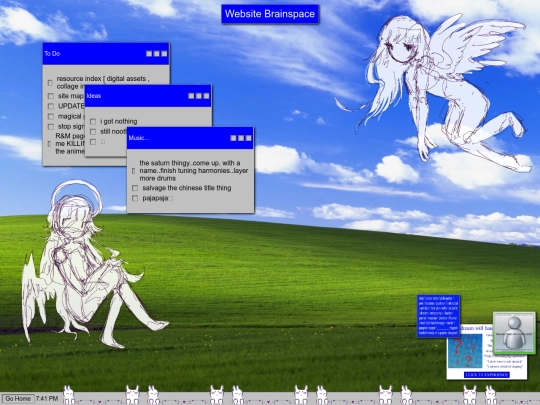The width and height of the screenshot is (540, 405).
Task: Click the MSN-style grey avatar icon
Action: pyautogui.click(x=514, y=333)
